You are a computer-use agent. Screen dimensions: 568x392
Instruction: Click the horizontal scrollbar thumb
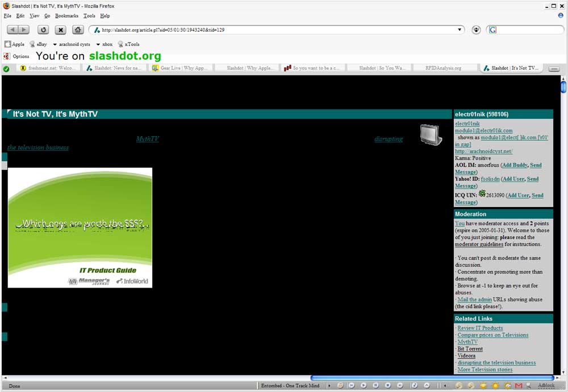pyautogui.click(x=432, y=378)
